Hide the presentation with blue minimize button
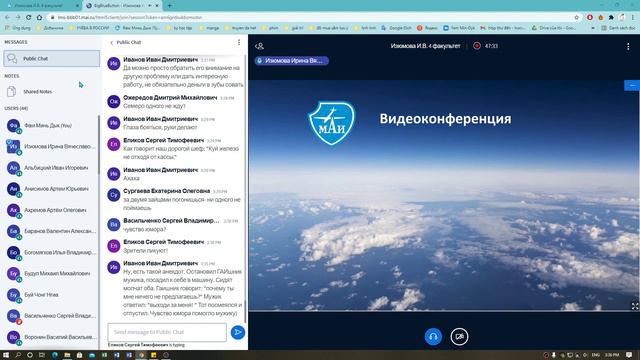640x360 pixels. (632, 85)
